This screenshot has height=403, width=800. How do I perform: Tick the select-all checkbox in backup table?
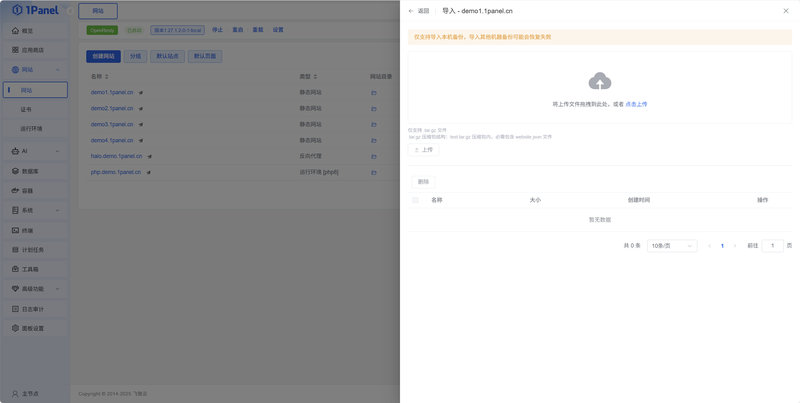pyautogui.click(x=415, y=200)
